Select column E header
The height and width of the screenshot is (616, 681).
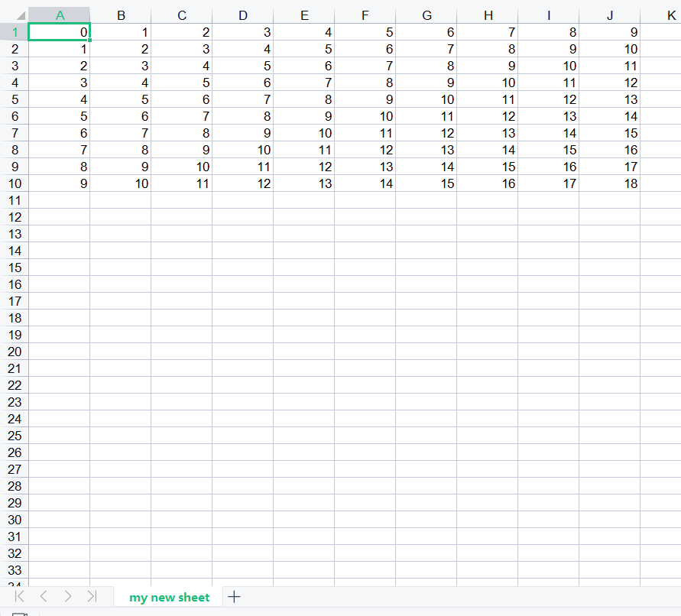pos(304,15)
